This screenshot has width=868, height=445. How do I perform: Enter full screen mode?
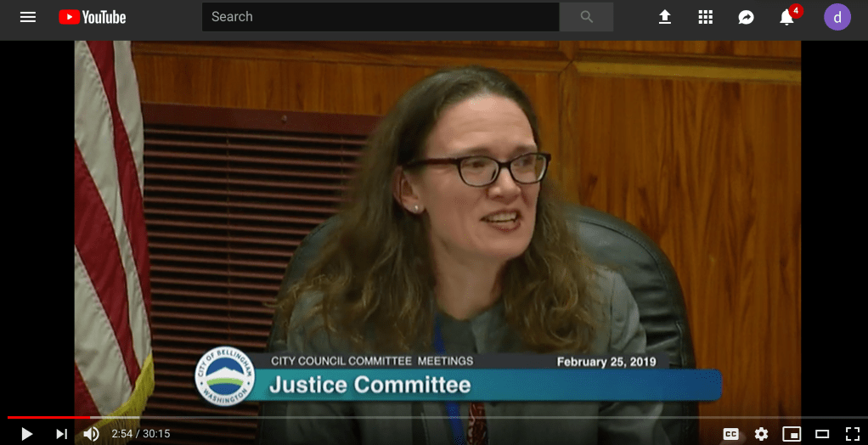click(852, 434)
